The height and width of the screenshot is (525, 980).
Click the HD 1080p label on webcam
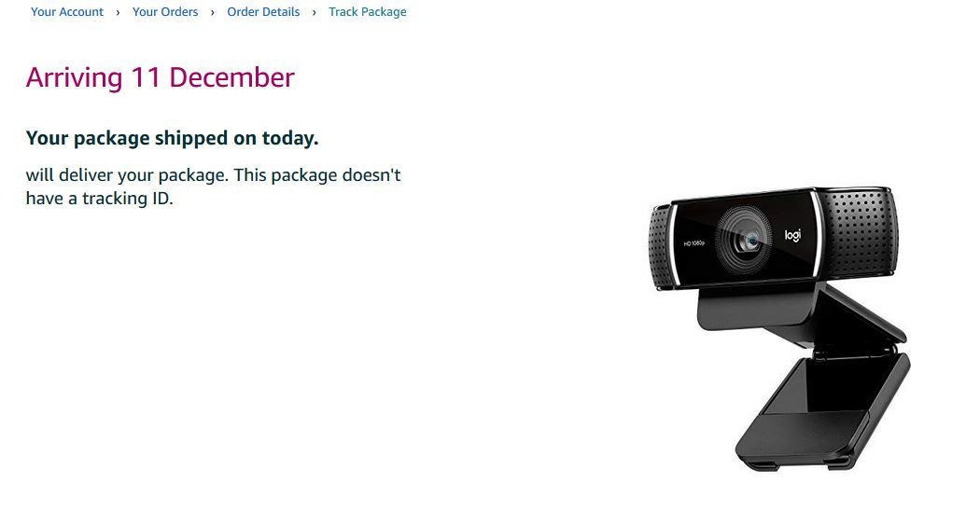[x=693, y=242]
